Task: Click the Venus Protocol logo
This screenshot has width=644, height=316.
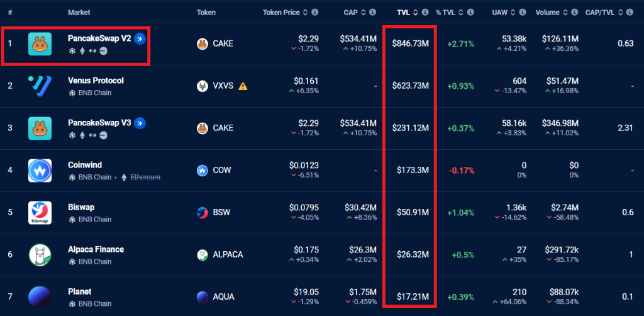Action: [40, 86]
